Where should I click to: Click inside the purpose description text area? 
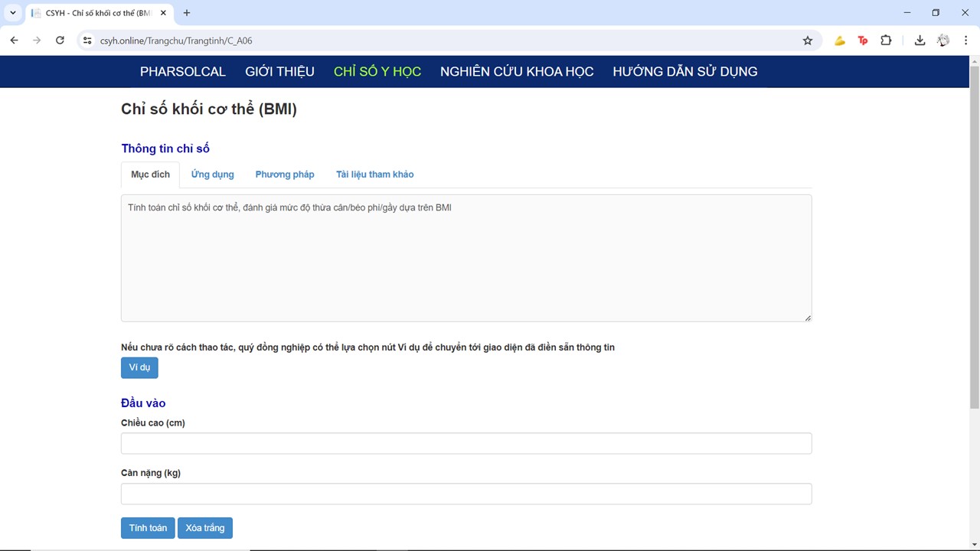pyautogui.click(x=466, y=258)
